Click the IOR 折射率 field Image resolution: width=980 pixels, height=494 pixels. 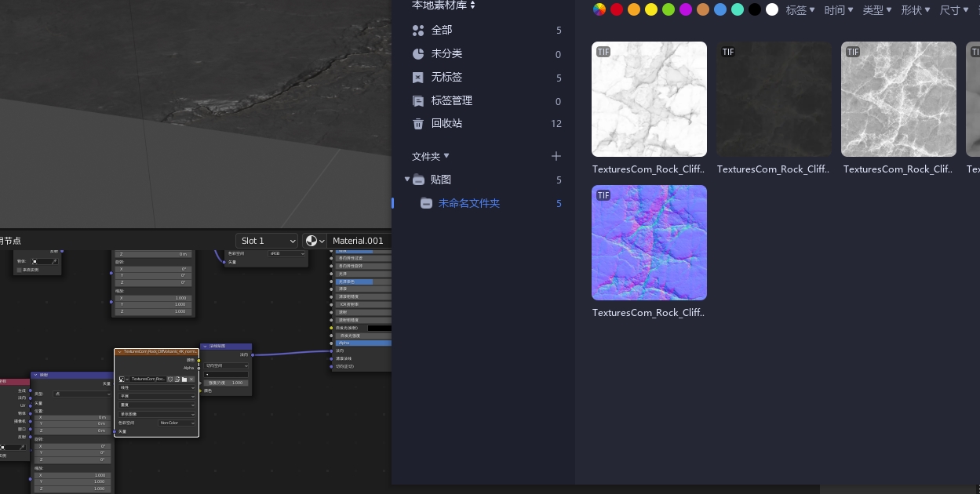[x=363, y=304]
